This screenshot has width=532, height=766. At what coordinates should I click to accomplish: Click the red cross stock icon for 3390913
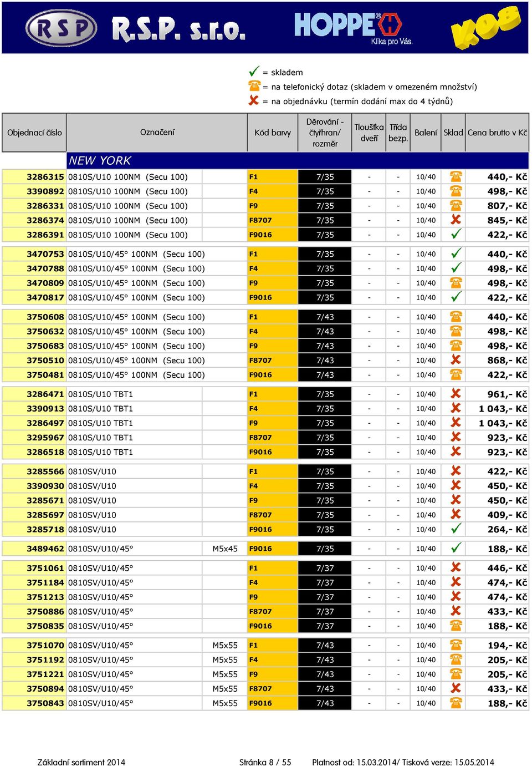click(x=456, y=408)
